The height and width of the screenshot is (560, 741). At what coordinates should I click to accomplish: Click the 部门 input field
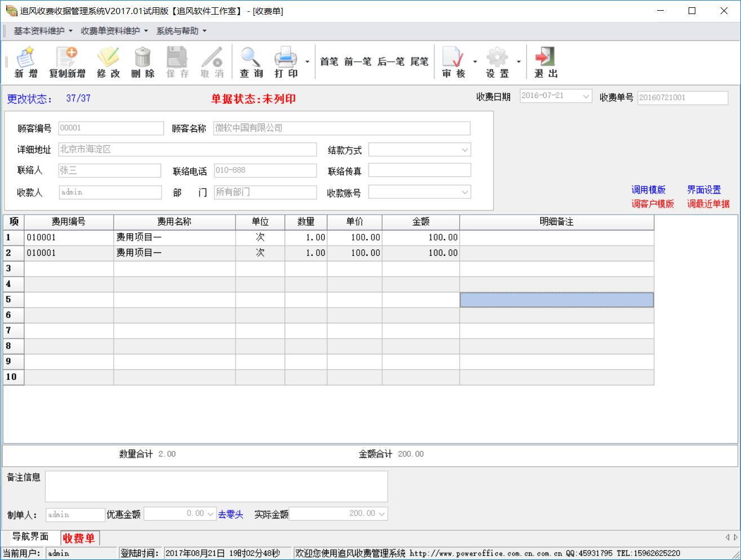pyautogui.click(x=265, y=192)
